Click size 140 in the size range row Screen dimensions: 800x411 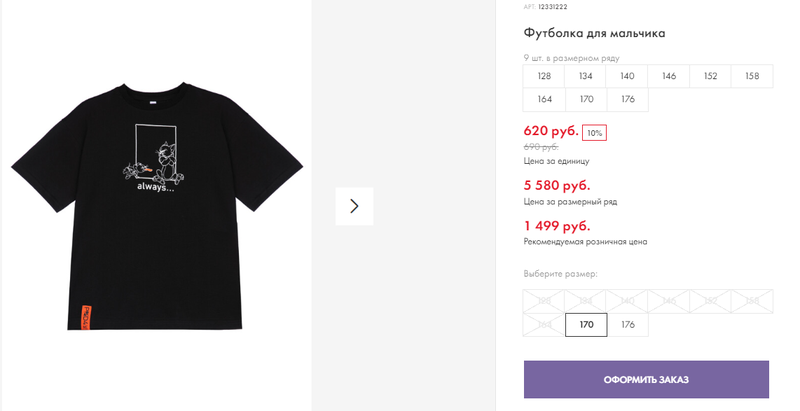pos(627,76)
